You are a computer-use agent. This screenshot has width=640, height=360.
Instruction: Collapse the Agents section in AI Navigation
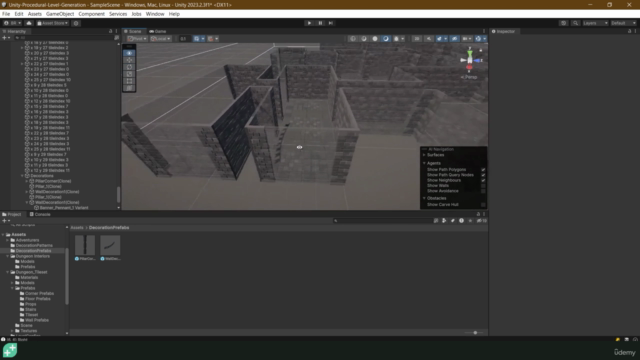pyautogui.click(x=424, y=163)
